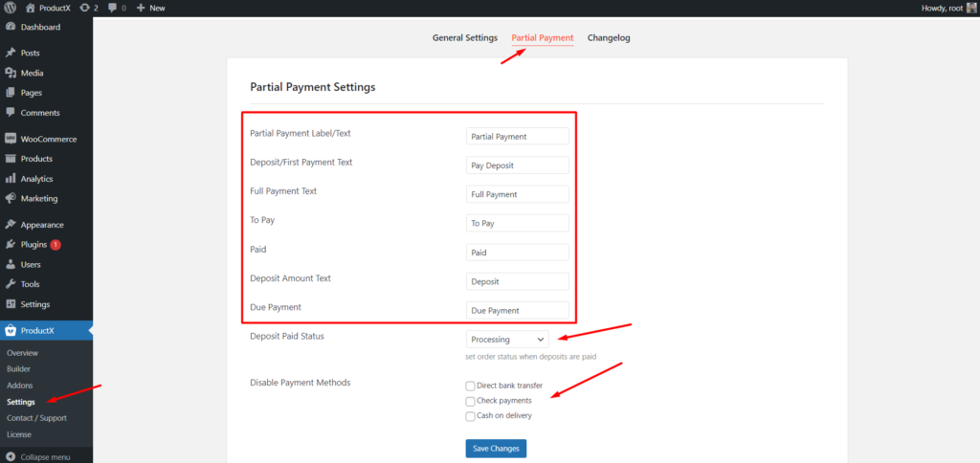Viewport: 980px width, 463px height.
Task: Click the WordPress Settings sliders icon
Action: click(x=10, y=304)
